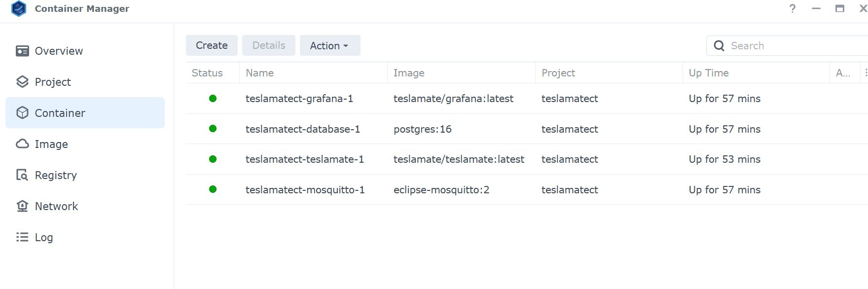Select the teslamatect-database-1 container name

(x=303, y=129)
